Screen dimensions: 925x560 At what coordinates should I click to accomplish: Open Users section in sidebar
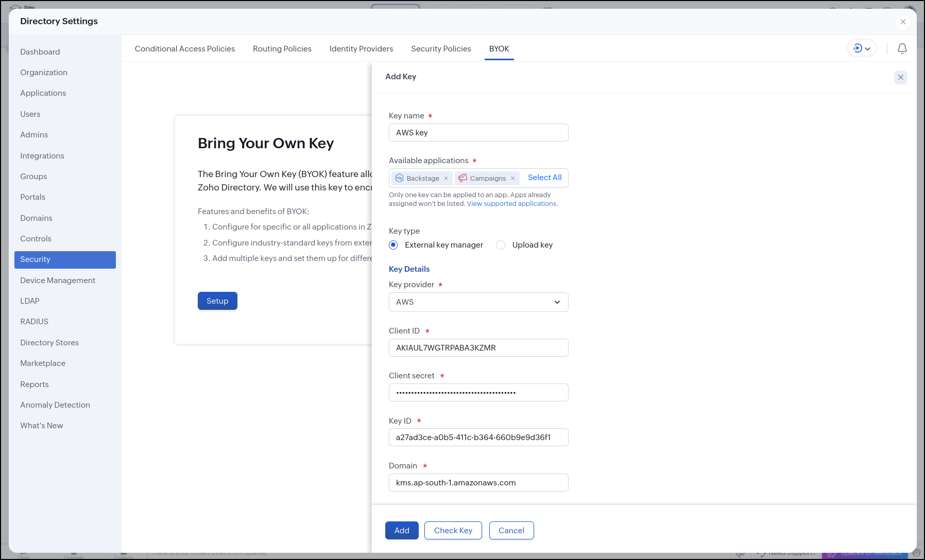65,114
